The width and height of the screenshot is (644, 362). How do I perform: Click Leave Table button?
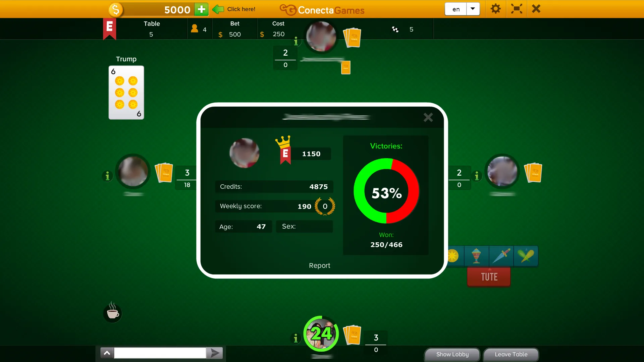pos(511,354)
